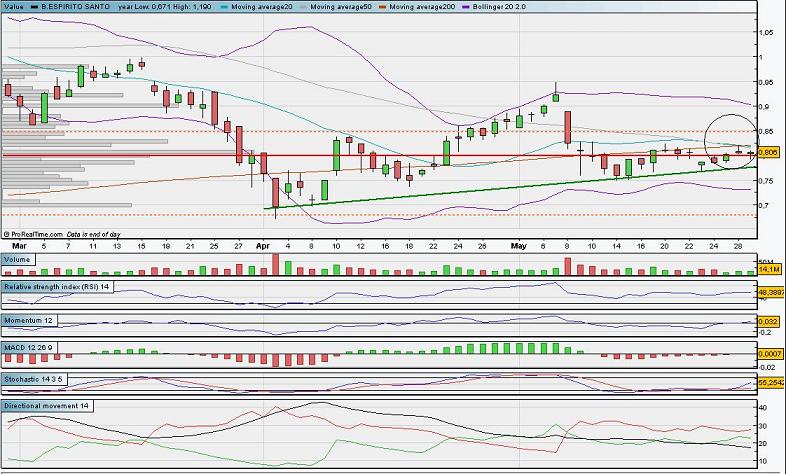Viewport: 786px width, 474px height.
Task: Click the year Low/High range text
Action: pyautogui.click(x=164, y=7)
